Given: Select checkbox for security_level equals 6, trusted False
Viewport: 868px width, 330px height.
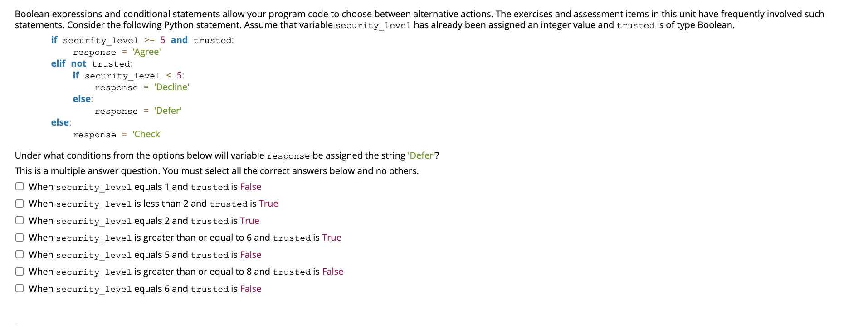Looking at the screenshot, I should tap(20, 288).
